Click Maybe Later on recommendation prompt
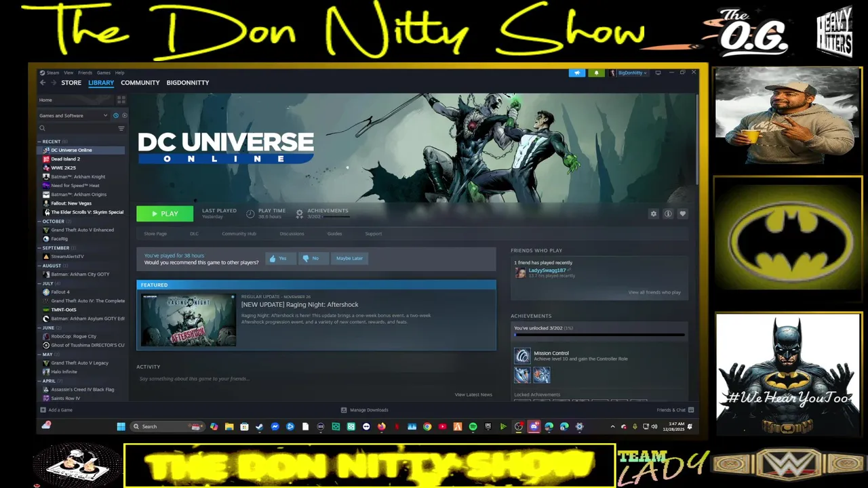Viewport: 868px width, 488px height. tap(349, 258)
